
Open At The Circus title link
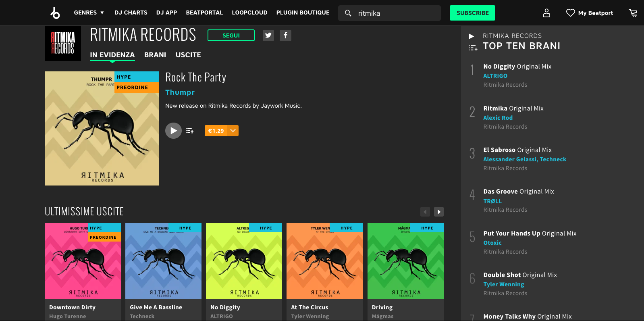310,307
